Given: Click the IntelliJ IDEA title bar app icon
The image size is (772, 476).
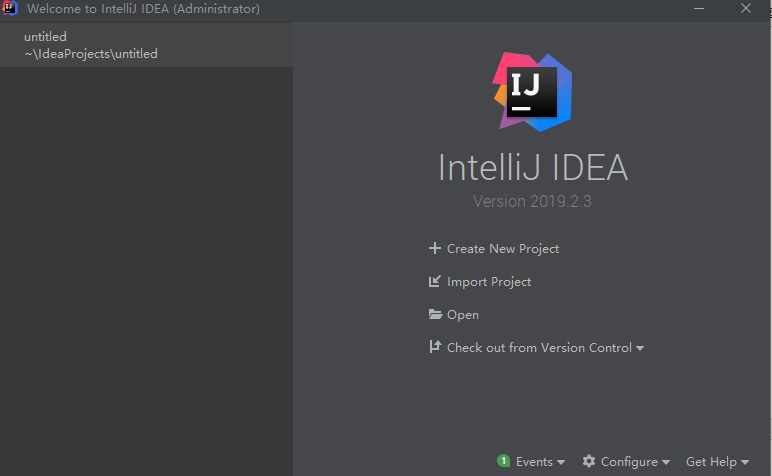Looking at the screenshot, I should [9, 9].
